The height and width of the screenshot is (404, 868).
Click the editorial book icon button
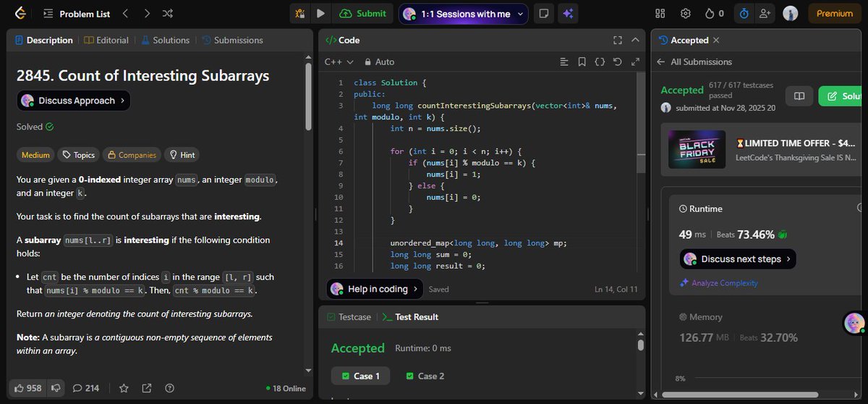(799, 96)
